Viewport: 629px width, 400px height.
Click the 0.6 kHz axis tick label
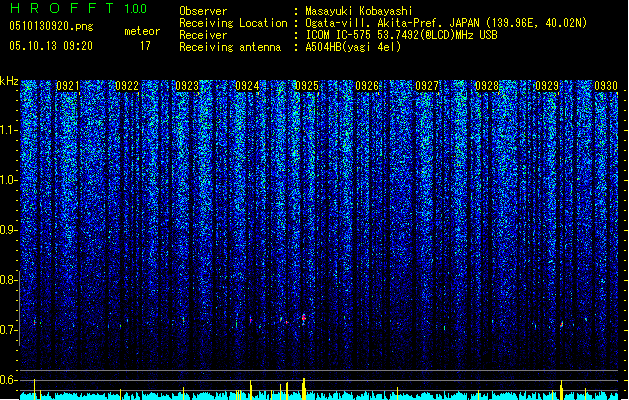tap(8, 380)
